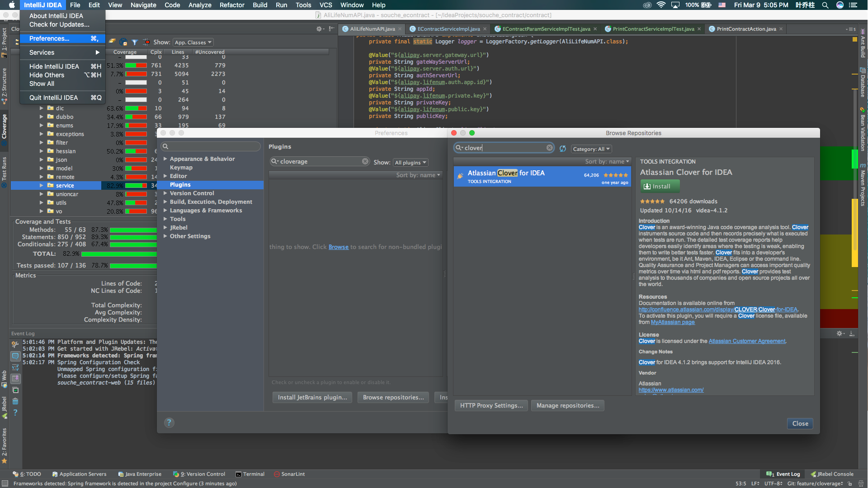Screen dimensions: 868x488
Task: Click the Siri icon in menu bar
Action: coord(840,5)
